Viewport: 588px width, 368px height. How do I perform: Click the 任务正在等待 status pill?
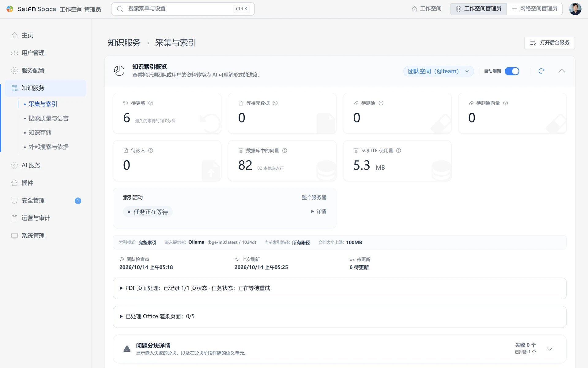click(148, 212)
